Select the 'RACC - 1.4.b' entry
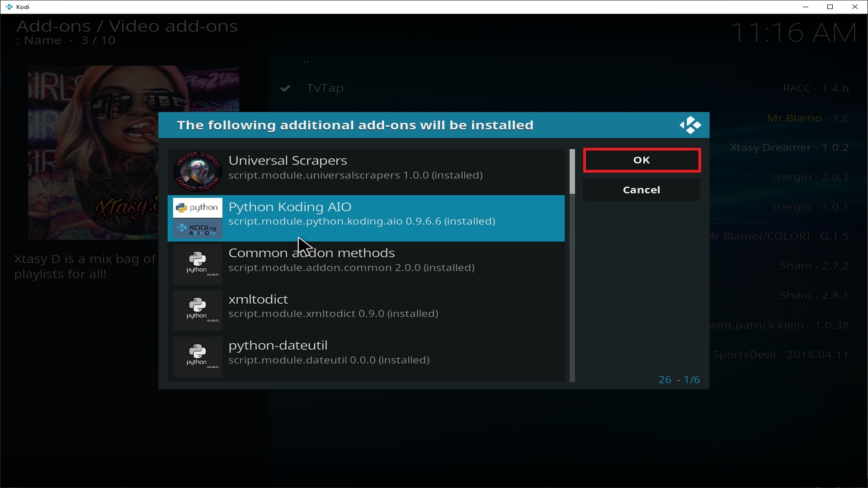 coord(816,88)
